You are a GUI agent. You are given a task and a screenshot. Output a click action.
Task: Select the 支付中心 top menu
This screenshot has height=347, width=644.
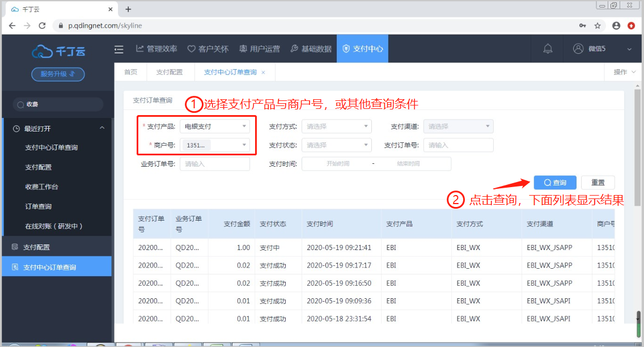tap(362, 49)
